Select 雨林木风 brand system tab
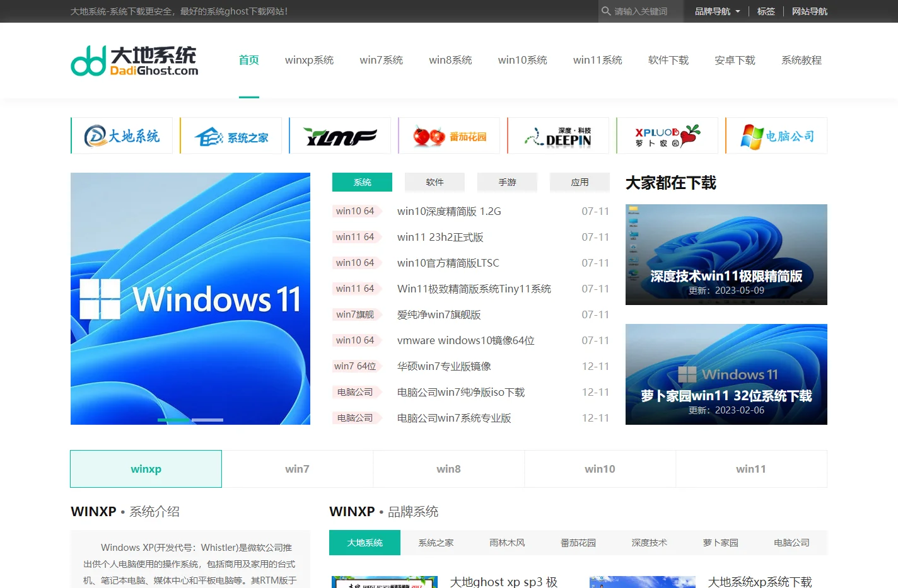The width and height of the screenshot is (898, 588). coord(507,543)
